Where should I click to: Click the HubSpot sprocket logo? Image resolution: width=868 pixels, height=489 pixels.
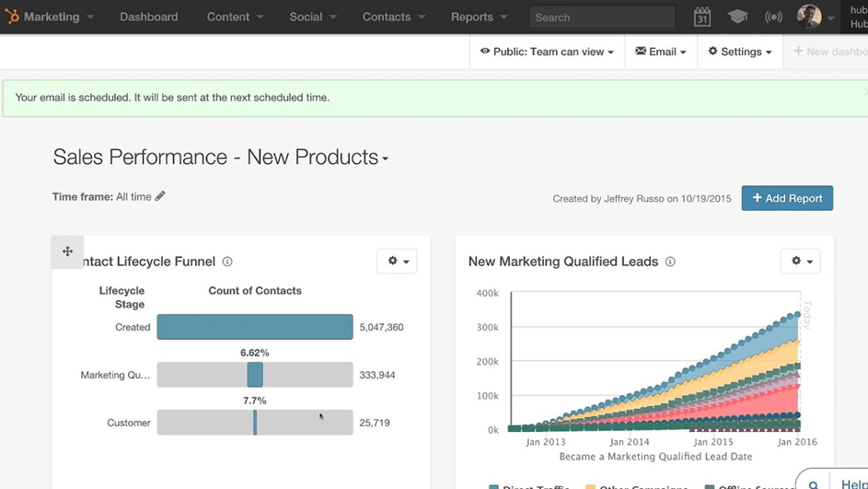(x=12, y=17)
